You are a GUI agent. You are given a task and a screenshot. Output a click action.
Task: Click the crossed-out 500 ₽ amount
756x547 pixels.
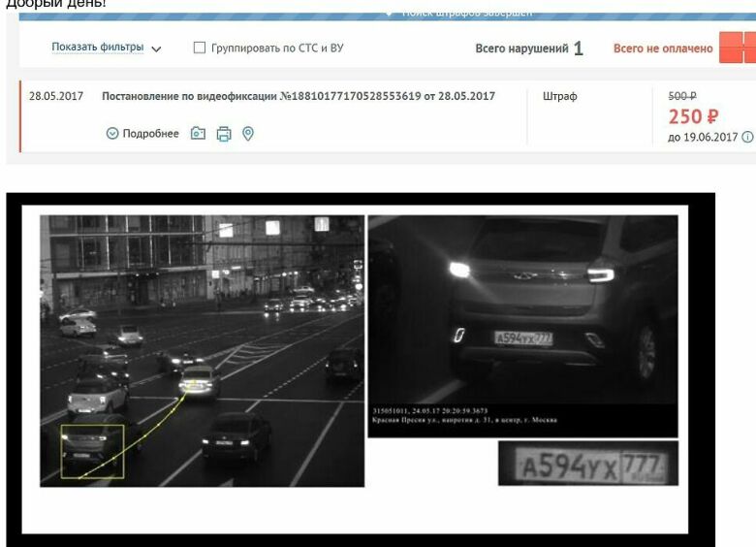682,96
